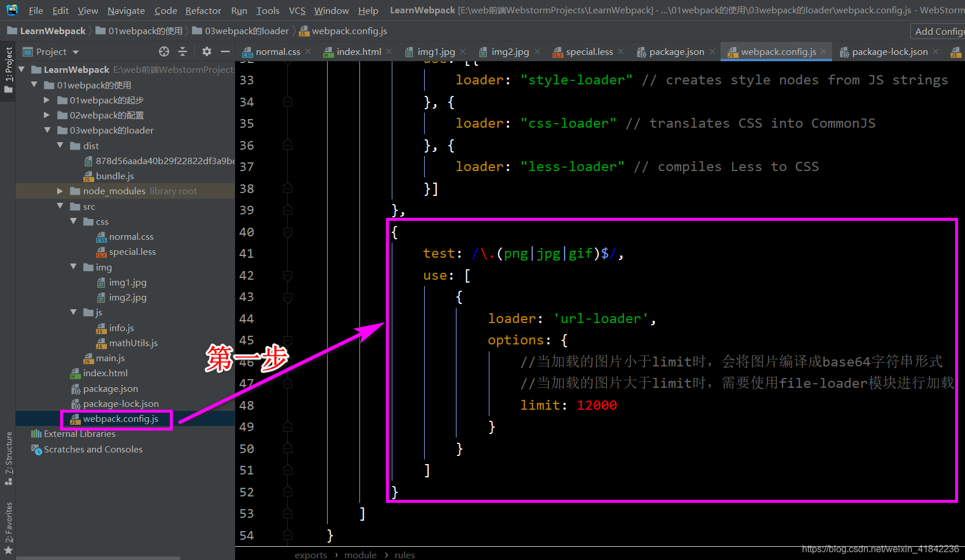Toggle code fold marker on line 54

287,536
